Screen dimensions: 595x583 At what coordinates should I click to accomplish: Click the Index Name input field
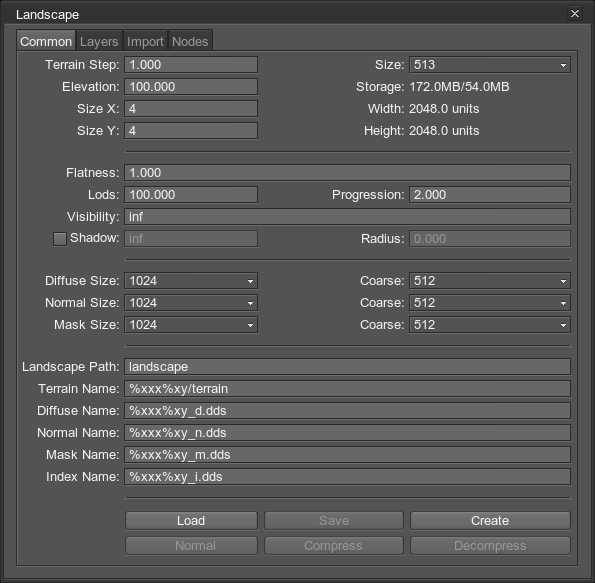tap(347, 477)
